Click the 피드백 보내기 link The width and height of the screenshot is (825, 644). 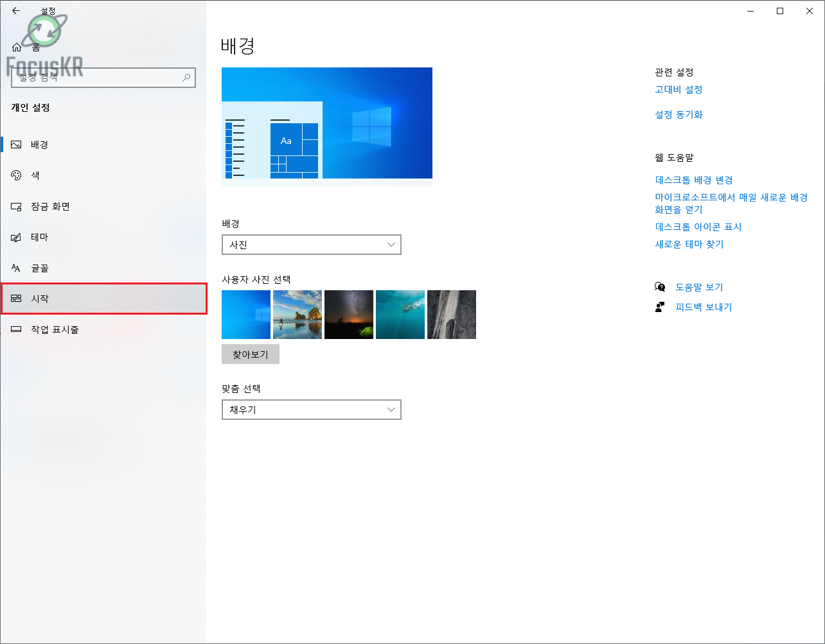tap(704, 307)
